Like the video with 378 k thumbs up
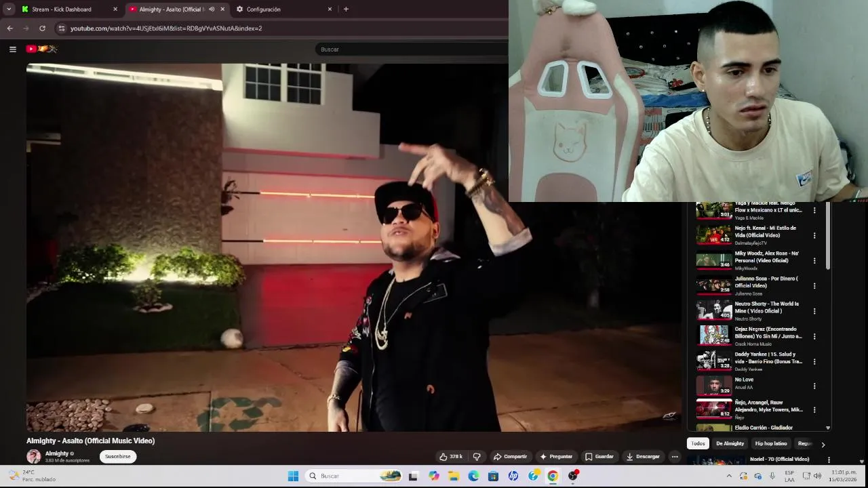 click(x=451, y=457)
